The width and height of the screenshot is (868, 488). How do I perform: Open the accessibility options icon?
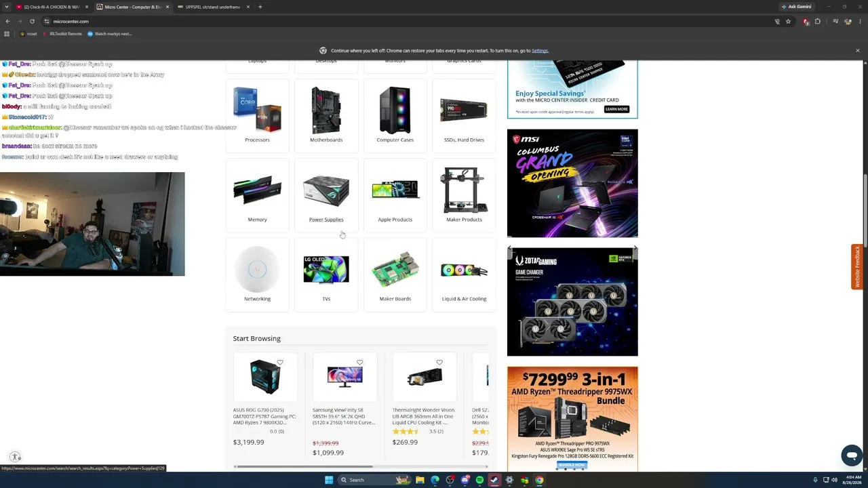pos(15,457)
